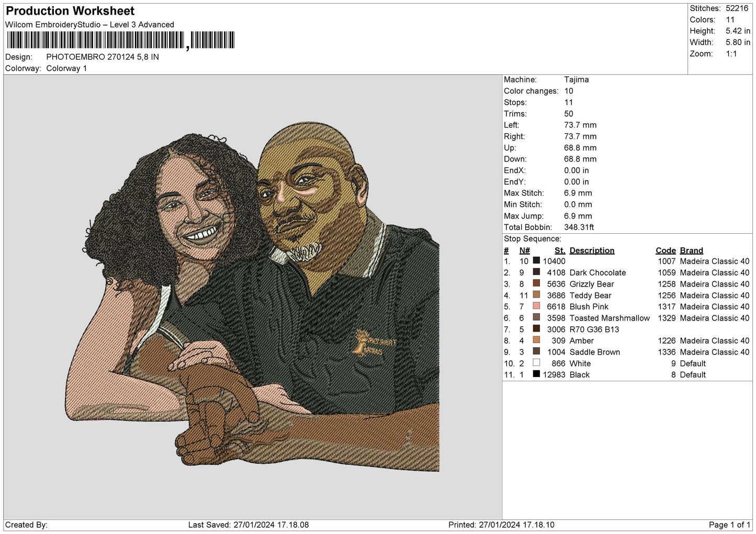Select thread code 1336 for Saddle Brown
Image resolution: width=756 pixels, height=534 pixels.
667,352
